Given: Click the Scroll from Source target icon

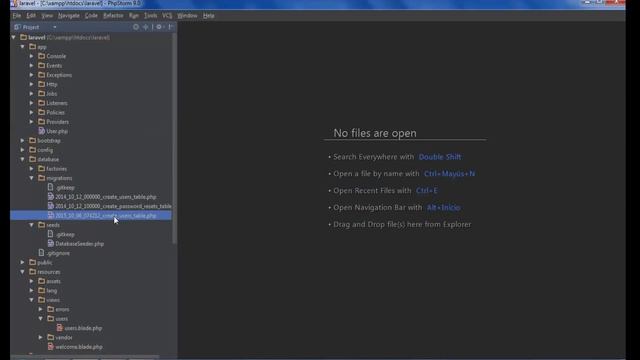Looking at the screenshot, I should tap(136, 27).
